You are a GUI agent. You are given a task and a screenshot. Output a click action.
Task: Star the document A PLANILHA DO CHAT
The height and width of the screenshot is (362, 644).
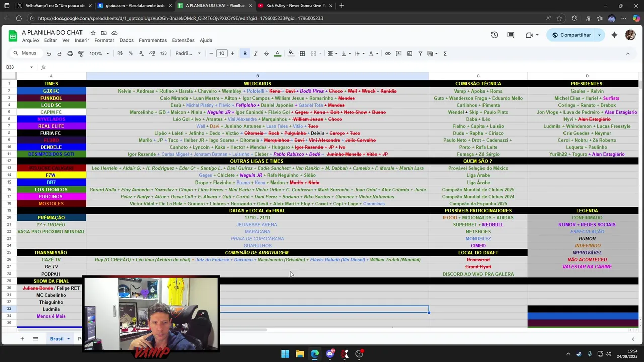(x=93, y=33)
